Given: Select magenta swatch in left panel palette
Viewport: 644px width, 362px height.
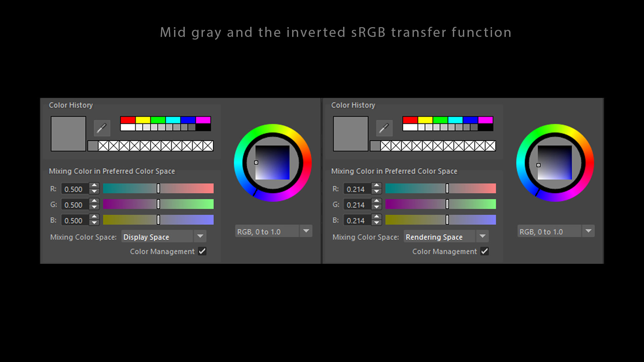Looking at the screenshot, I should [x=203, y=120].
